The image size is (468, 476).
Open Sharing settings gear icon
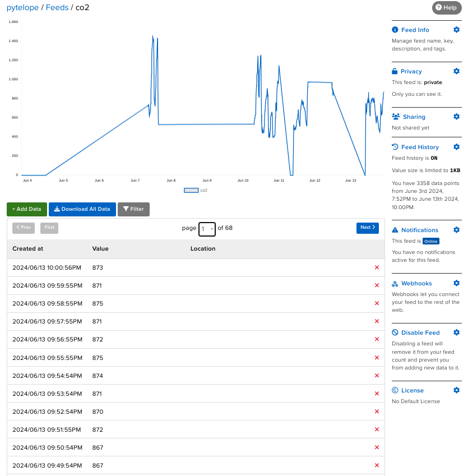456,117
